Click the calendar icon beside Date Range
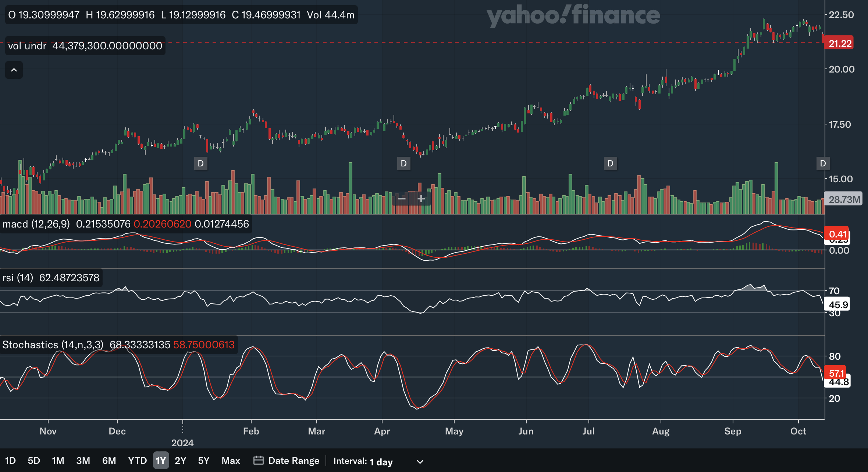 coord(258,461)
